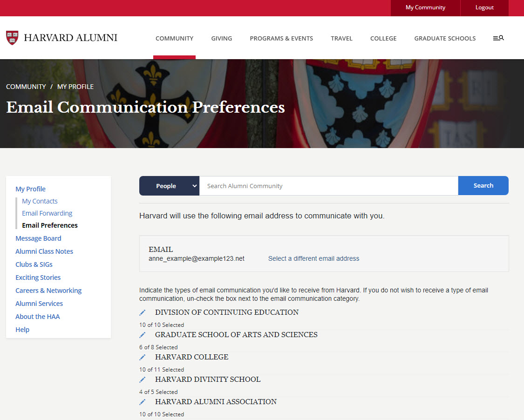Click the Logout button
The height and width of the screenshot is (420, 524).
[484, 7]
